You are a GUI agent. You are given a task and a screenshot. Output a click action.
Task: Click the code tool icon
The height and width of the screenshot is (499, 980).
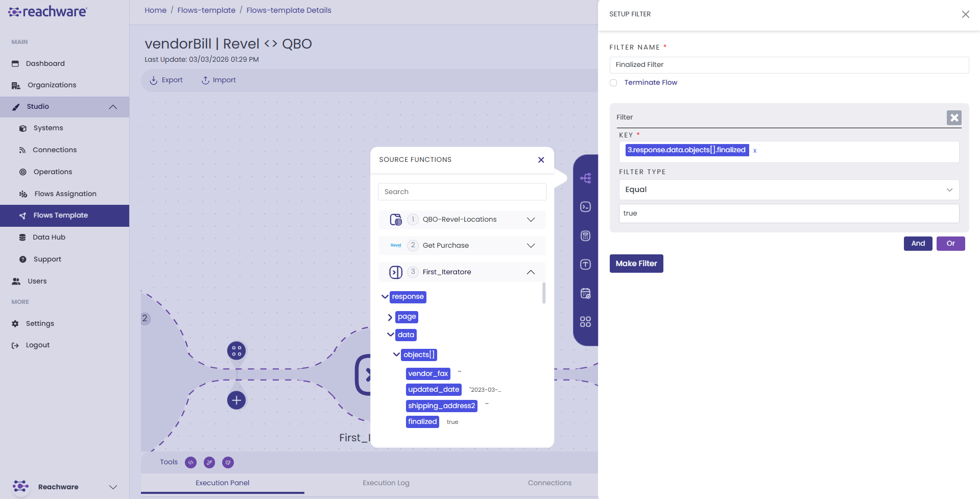pos(190,463)
